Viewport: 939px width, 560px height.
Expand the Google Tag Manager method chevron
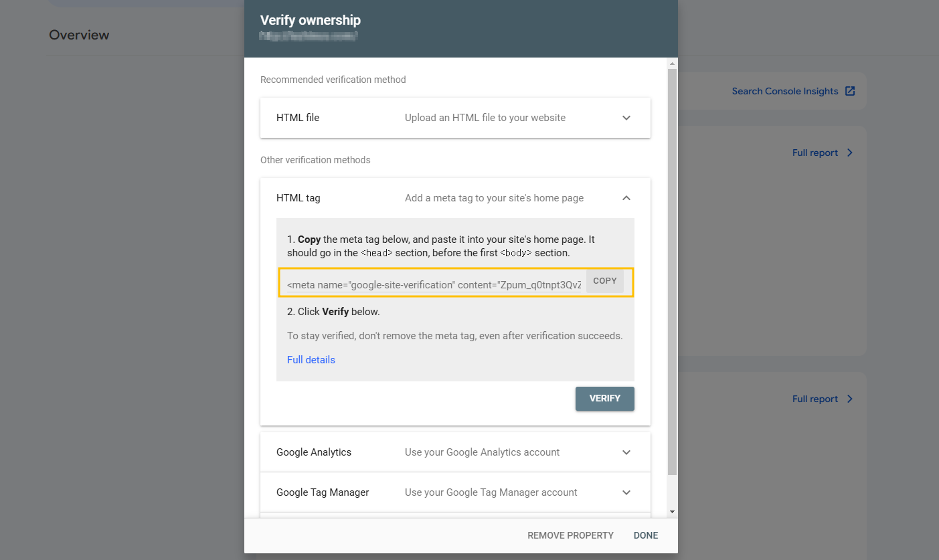(x=626, y=492)
